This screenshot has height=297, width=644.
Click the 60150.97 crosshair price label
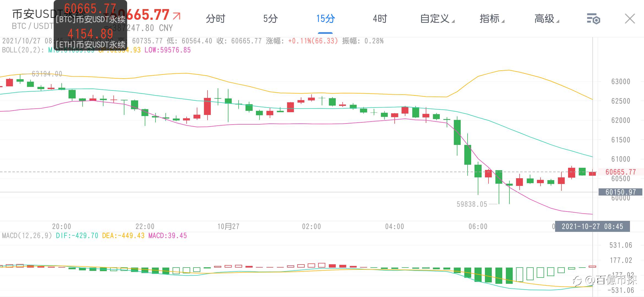[621, 192]
